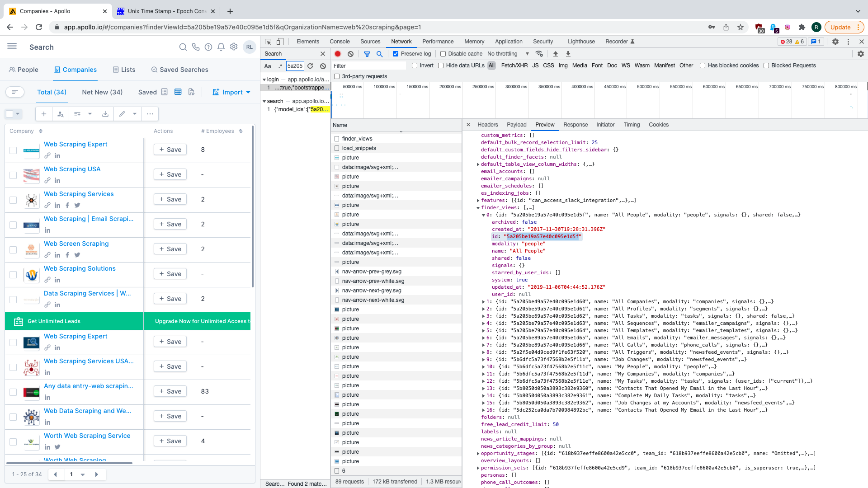868x488 pixels.
Task: Toggle the network filter funnel icon
Action: coord(367,54)
